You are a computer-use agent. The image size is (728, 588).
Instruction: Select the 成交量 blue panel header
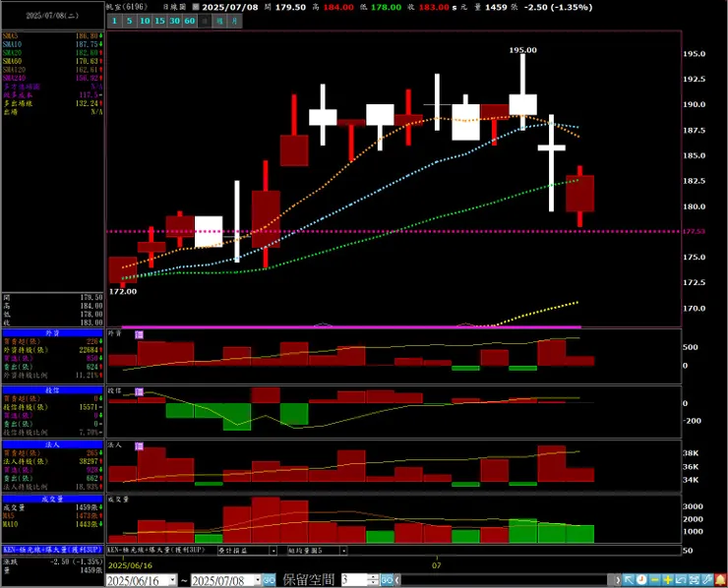(x=52, y=499)
